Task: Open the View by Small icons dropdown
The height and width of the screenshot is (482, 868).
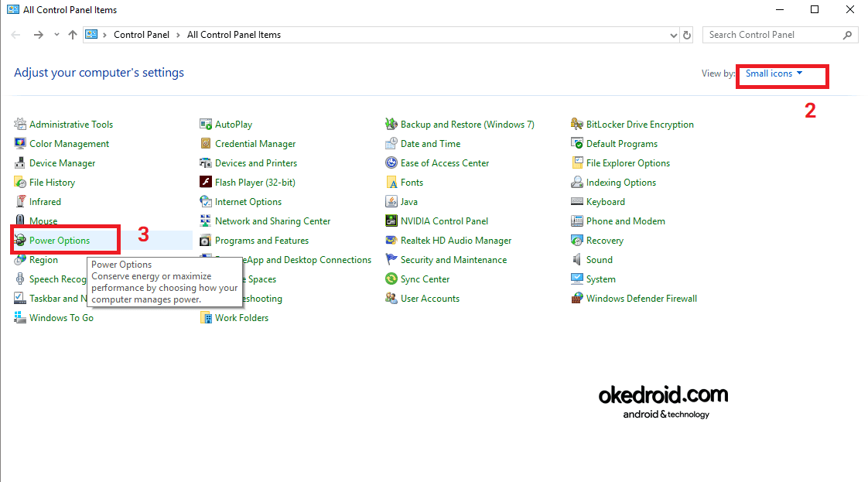Action: pos(774,73)
